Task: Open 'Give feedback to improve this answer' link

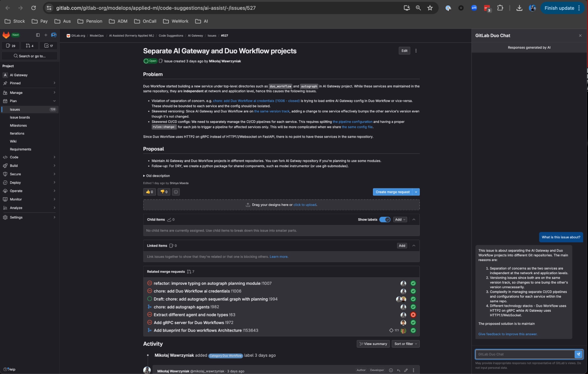Action: click(x=508, y=334)
